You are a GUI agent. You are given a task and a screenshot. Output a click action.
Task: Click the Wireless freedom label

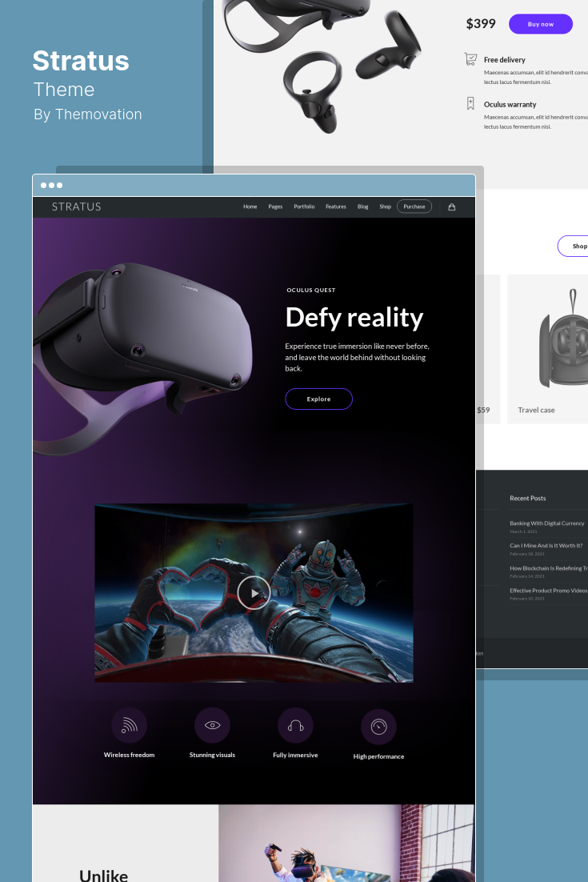tap(130, 755)
